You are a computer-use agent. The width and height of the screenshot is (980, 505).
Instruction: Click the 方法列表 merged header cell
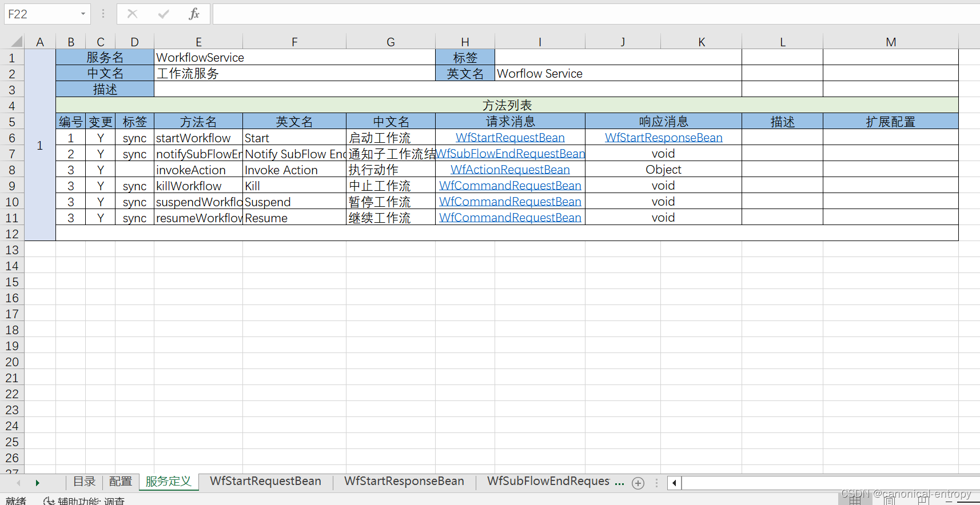[507, 105]
